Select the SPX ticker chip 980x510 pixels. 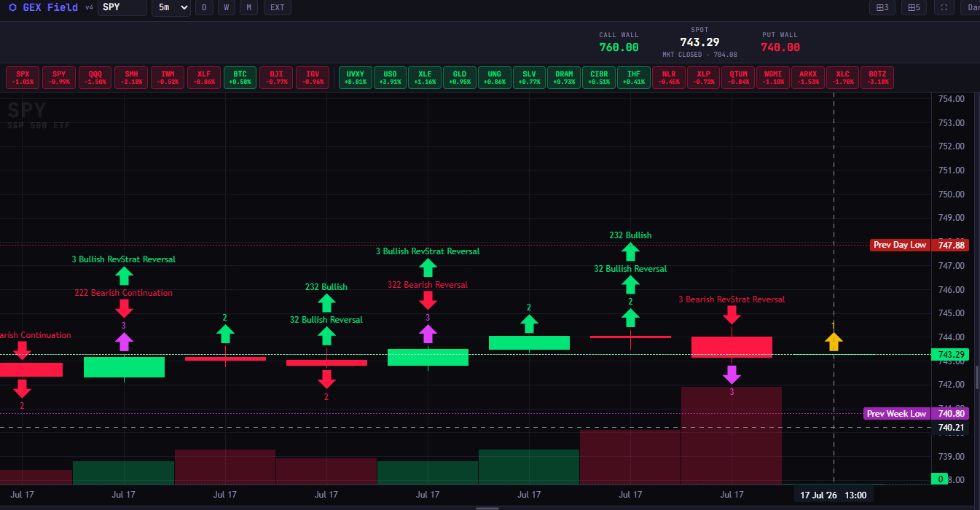click(23, 77)
